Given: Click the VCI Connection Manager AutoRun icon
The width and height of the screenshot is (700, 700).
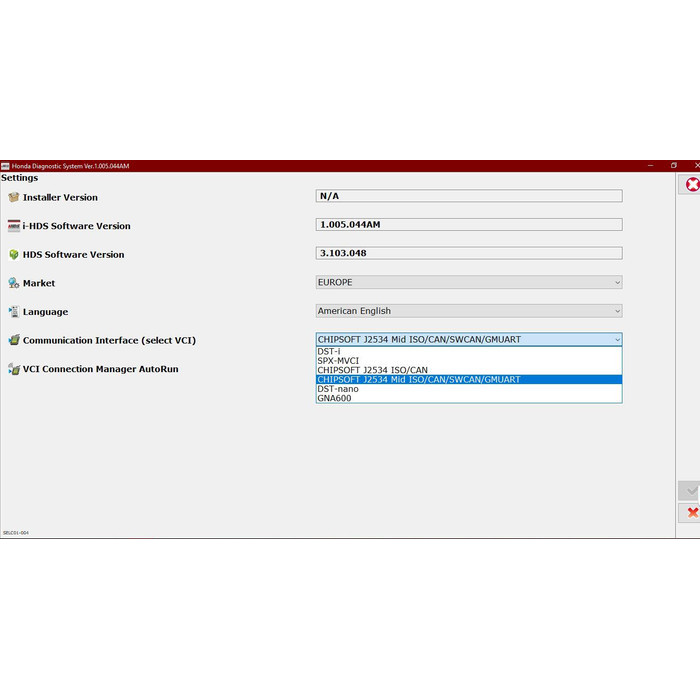Looking at the screenshot, I should coord(14,369).
